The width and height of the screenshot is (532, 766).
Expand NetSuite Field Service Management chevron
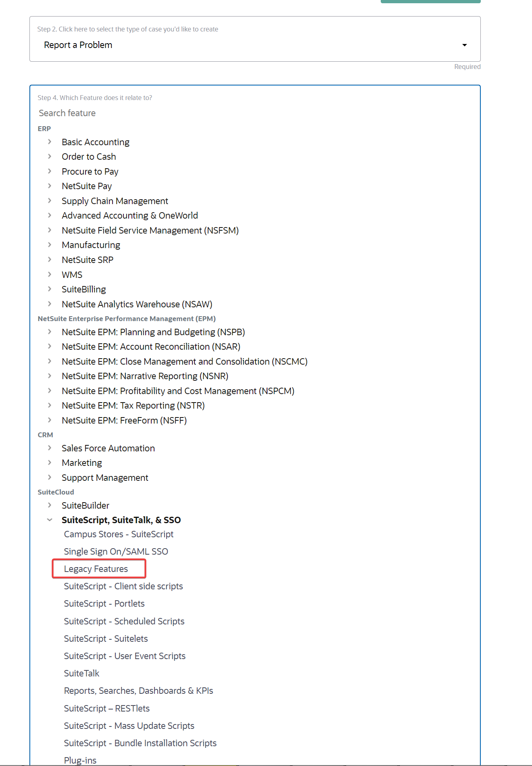tap(50, 230)
